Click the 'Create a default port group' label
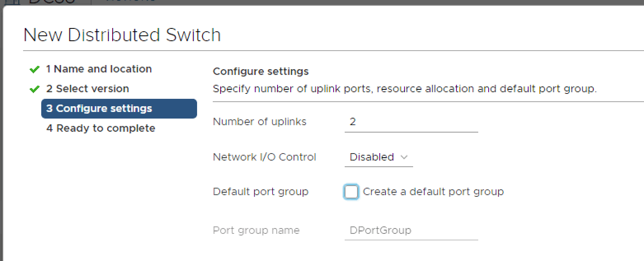The image size is (644, 261). pos(433,192)
